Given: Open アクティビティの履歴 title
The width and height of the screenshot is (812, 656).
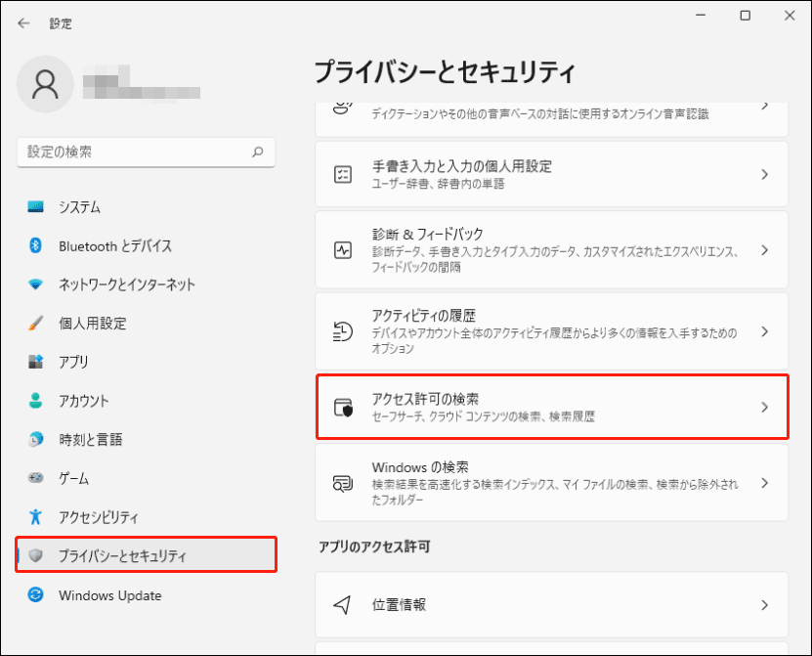Looking at the screenshot, I should 424,316.
